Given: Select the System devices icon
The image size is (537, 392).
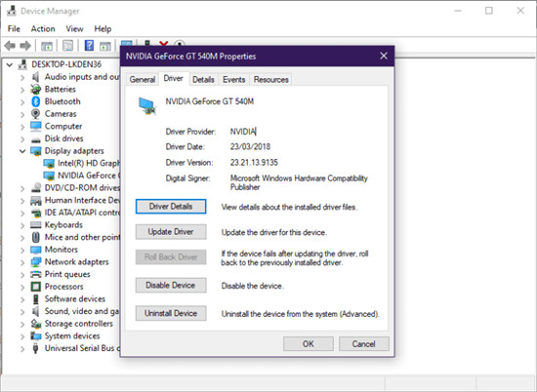Looking at the screenshot, I should coord(35,335).
